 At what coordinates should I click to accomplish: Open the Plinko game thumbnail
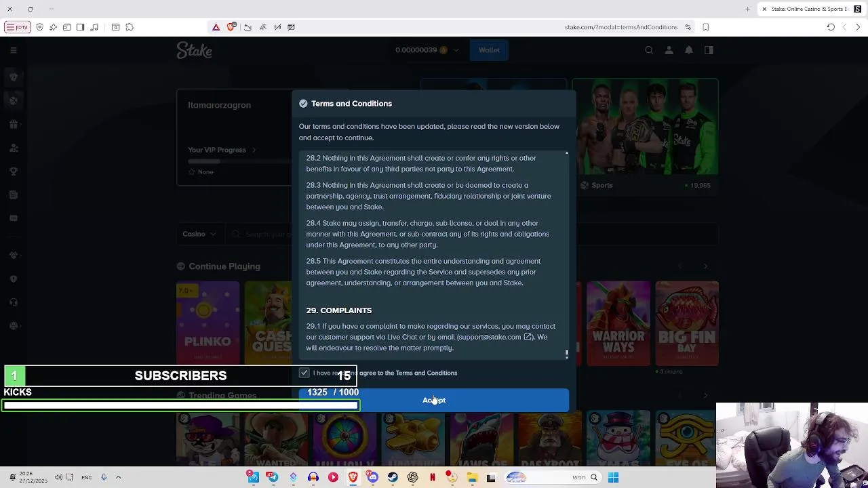[208, 323]
